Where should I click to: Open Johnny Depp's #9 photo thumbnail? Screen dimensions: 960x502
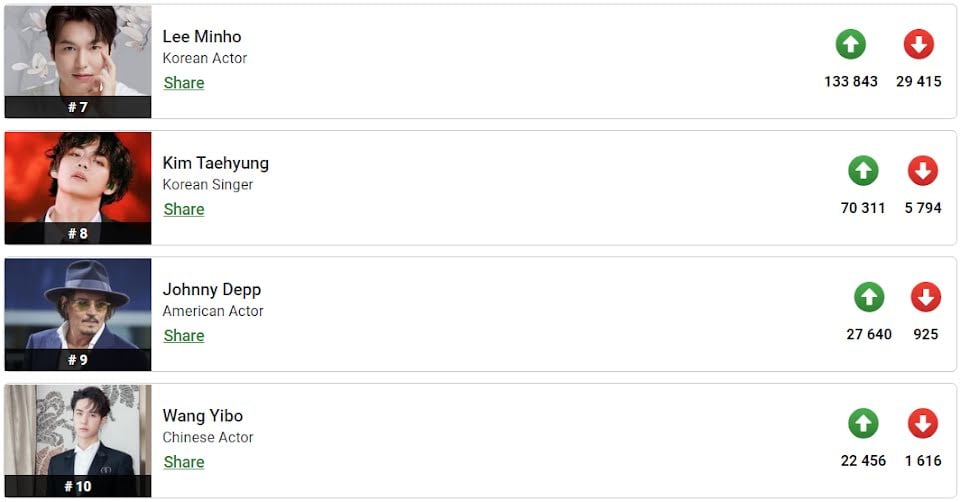[x=78, y=315]
